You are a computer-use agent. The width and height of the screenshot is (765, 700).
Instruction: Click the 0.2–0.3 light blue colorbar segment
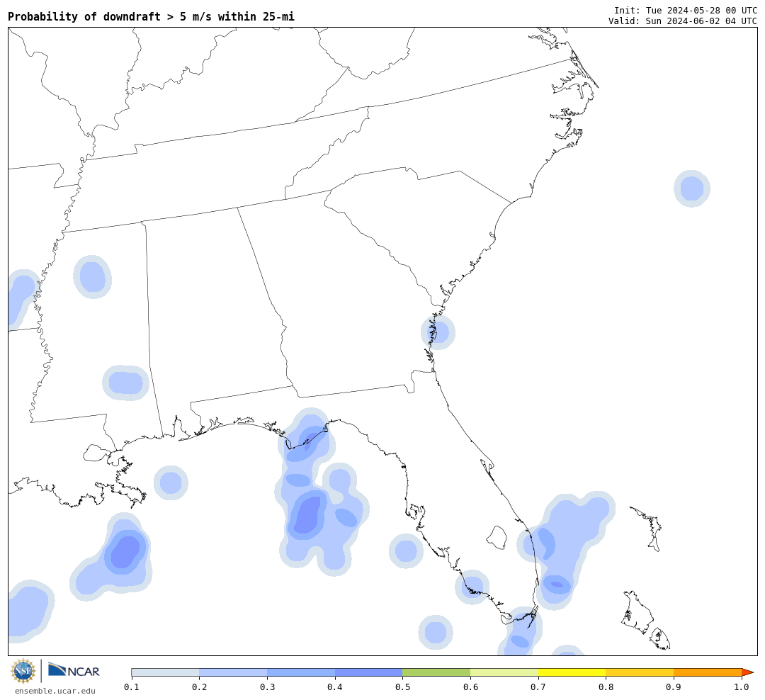pyautogui.click(x=233, y=672)
